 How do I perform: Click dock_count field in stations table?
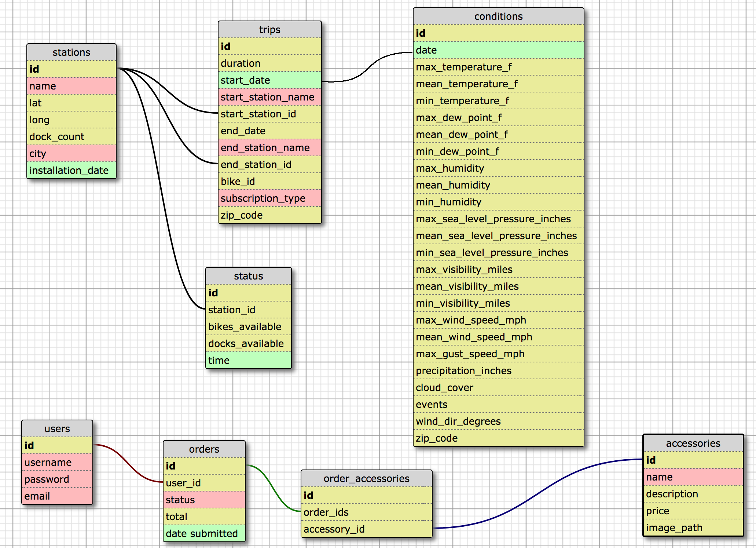(x=71, y=136)
